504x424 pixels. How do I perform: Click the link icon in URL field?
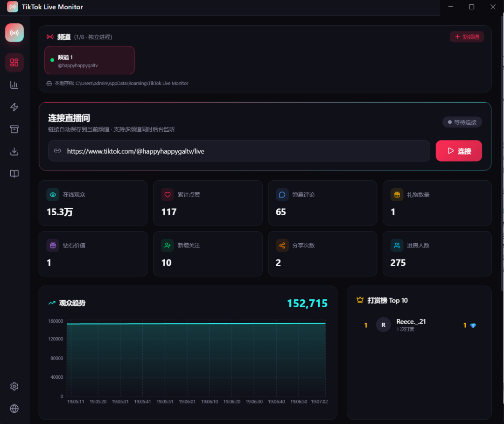(57, 150)
